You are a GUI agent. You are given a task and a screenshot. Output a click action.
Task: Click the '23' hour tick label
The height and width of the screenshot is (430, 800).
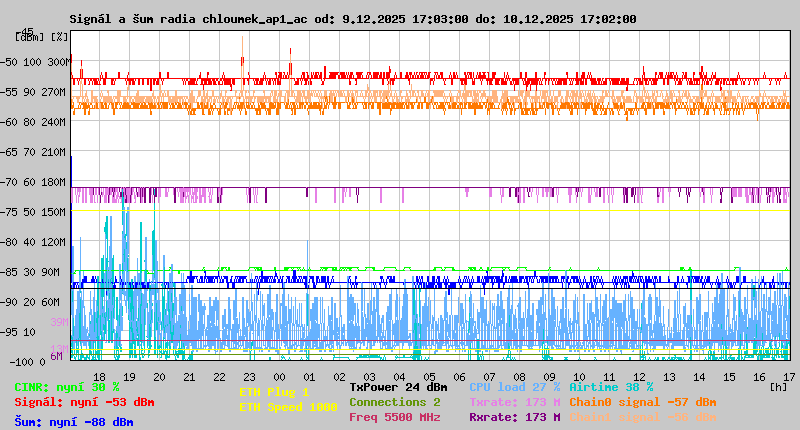(249, 377)
